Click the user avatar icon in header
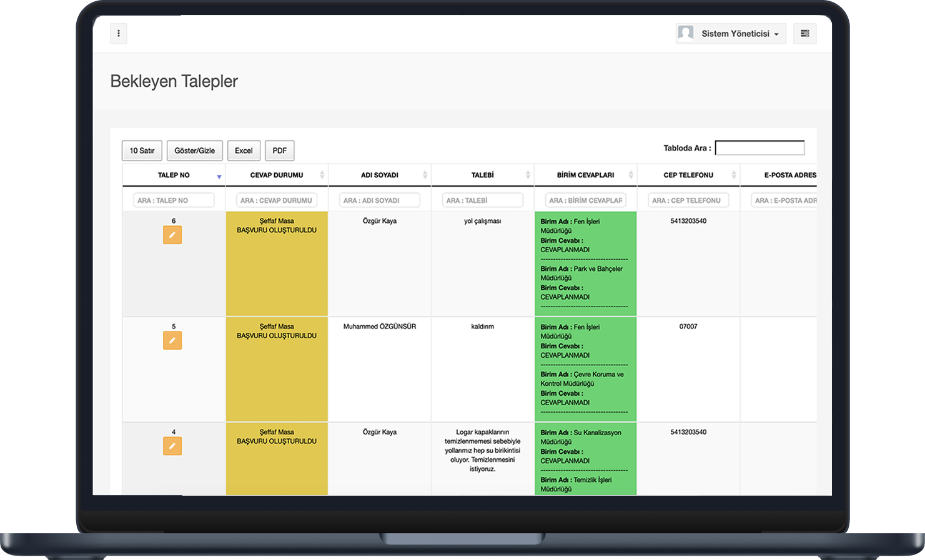 [x=686, y=33]
